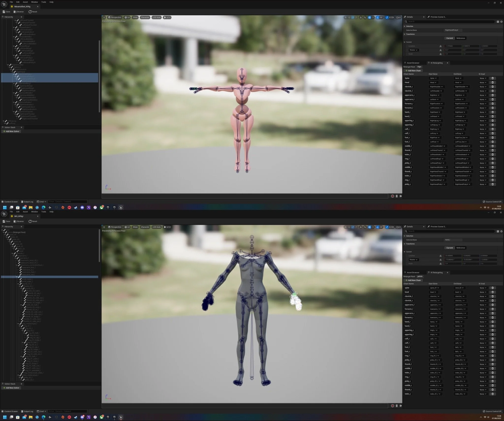
Task: Switch to Asset Browser tab in MixamoXbot_IKRig
Action: [x=412, y=63]
